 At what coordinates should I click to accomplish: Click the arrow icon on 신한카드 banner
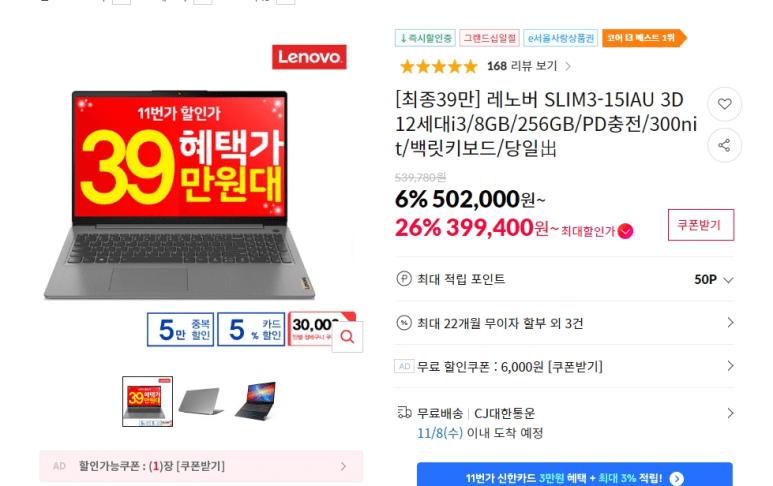[677, 479]
